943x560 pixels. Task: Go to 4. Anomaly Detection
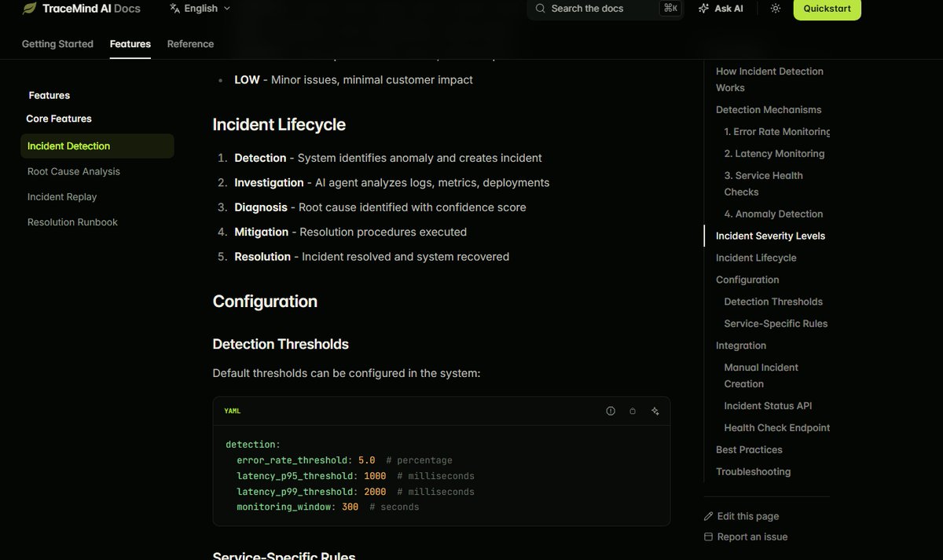pyautogui.click(x=773, y=214)
